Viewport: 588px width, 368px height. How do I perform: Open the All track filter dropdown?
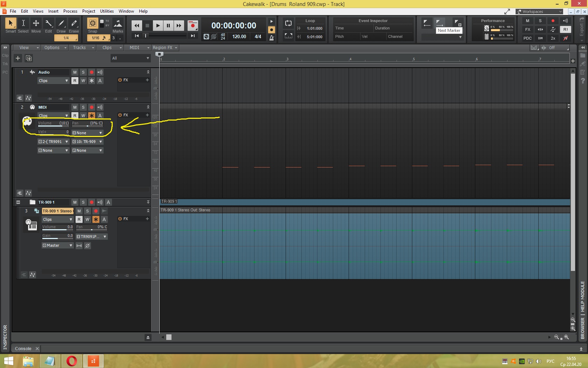point(131,58)
